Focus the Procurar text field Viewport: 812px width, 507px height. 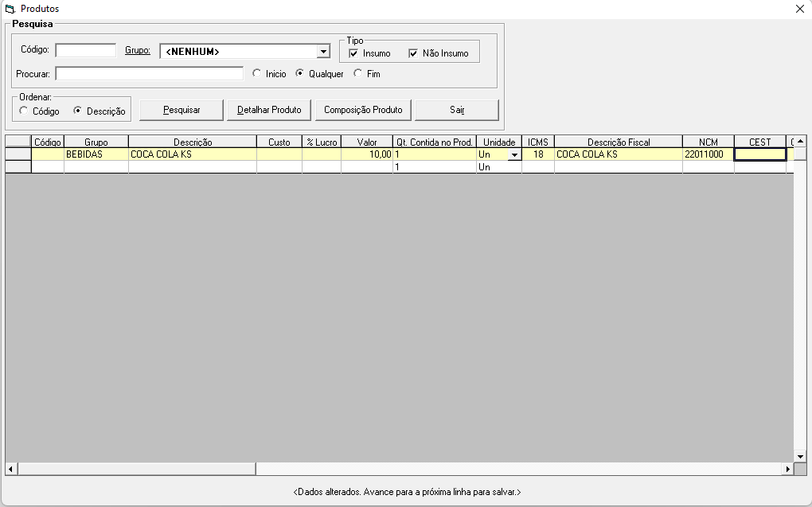tap(149, 73)
